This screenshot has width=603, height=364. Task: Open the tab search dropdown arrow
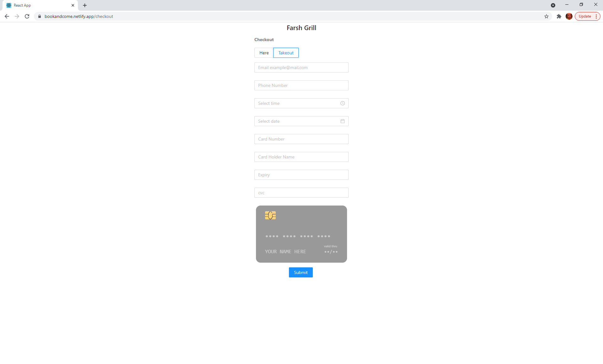tap(553, 5)
